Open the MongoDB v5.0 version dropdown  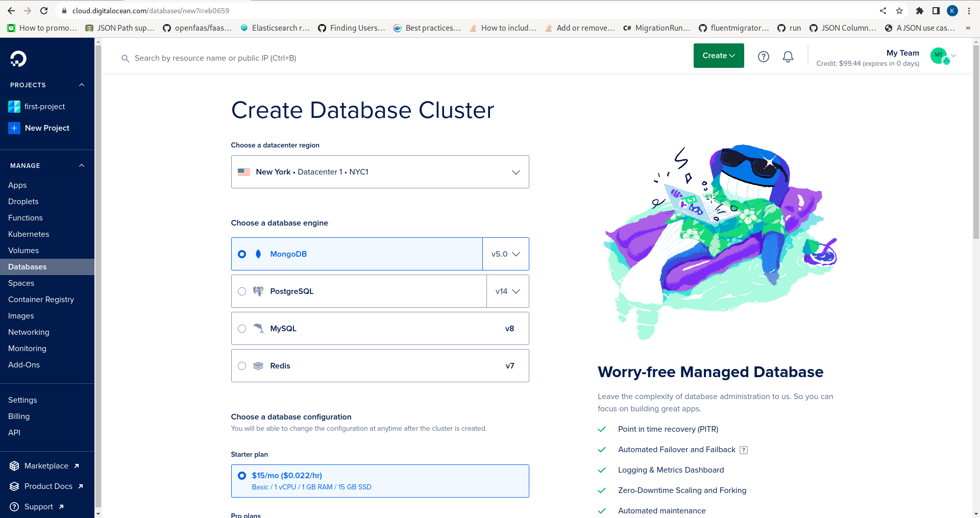[x=505, y=254]
